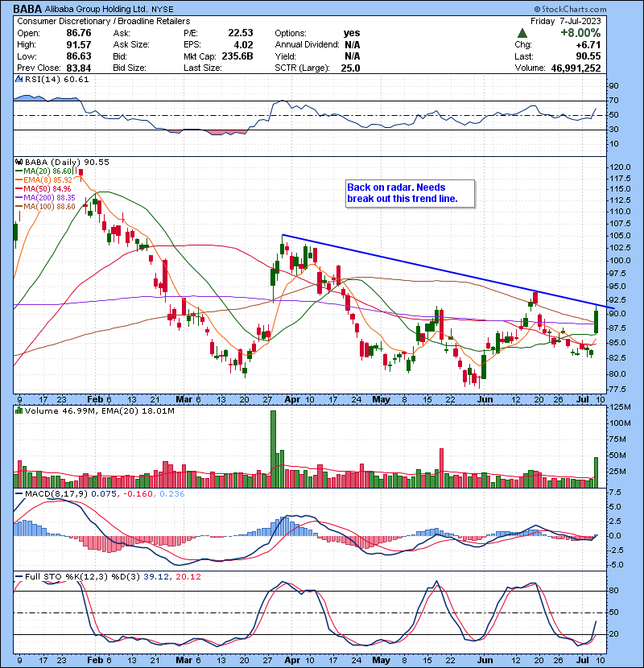
Task: Click the stochastic %K value 39.12
Action: pyautogui.click(x=156, y=576)
